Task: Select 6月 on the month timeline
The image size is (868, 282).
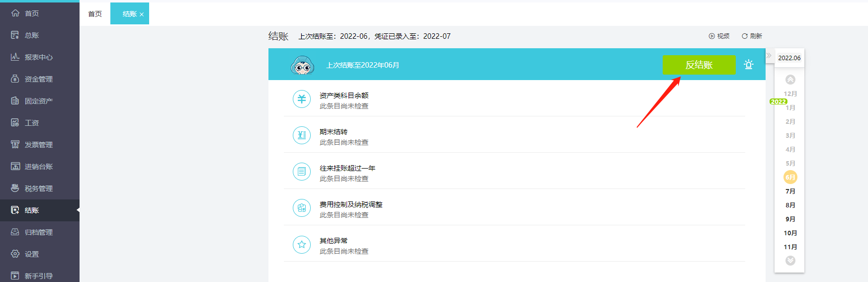Action: pos(790,177)
